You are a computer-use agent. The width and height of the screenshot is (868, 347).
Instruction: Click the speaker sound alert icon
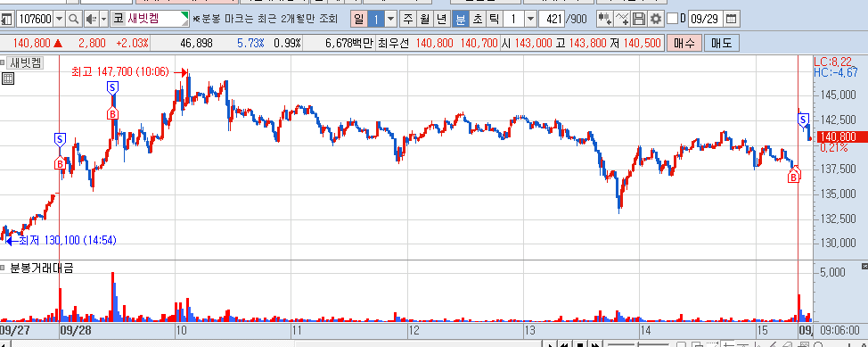(x=91, y=20)
